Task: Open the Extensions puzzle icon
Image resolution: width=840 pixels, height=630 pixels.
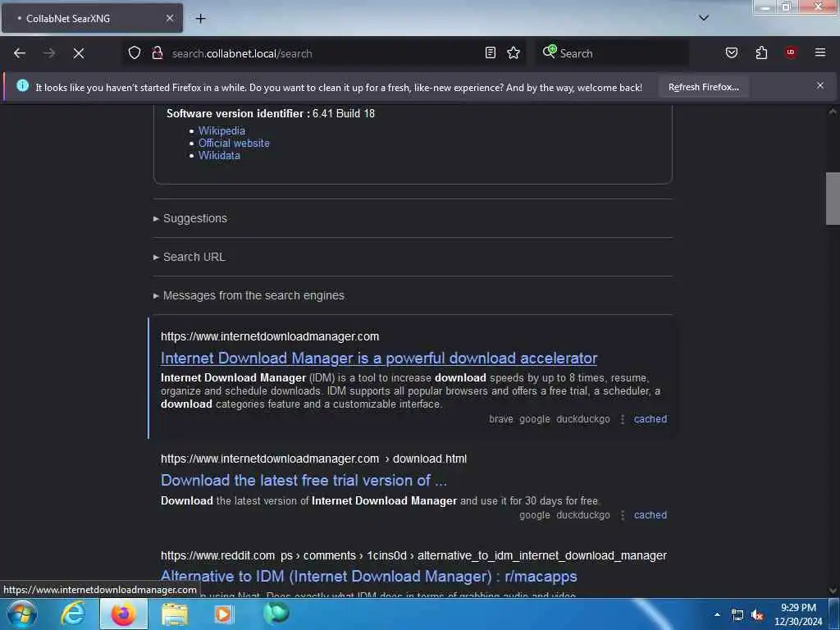Action: [761, 52]
